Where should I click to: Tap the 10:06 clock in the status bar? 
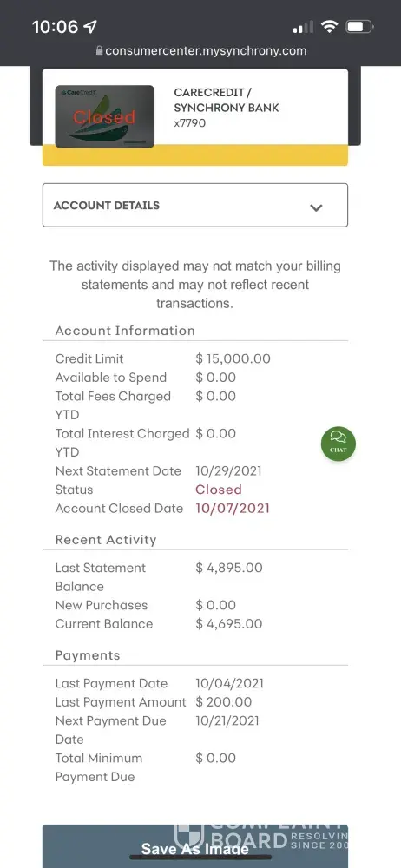point(56,27)
